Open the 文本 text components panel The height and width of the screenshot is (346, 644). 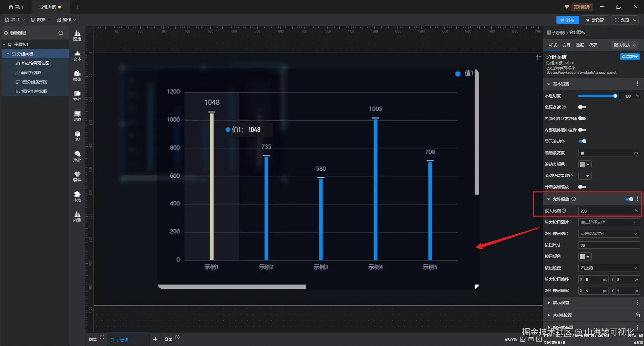77,56
